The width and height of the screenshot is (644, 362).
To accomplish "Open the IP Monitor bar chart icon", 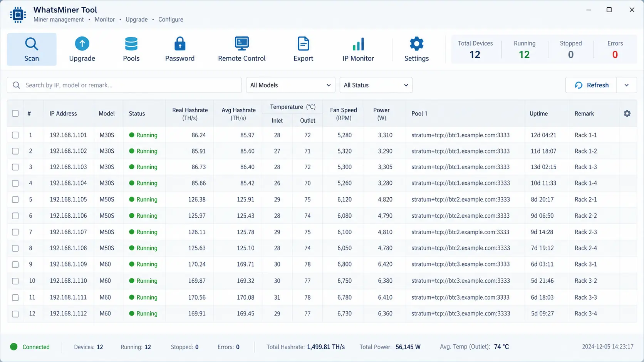I will coord(358,44).
